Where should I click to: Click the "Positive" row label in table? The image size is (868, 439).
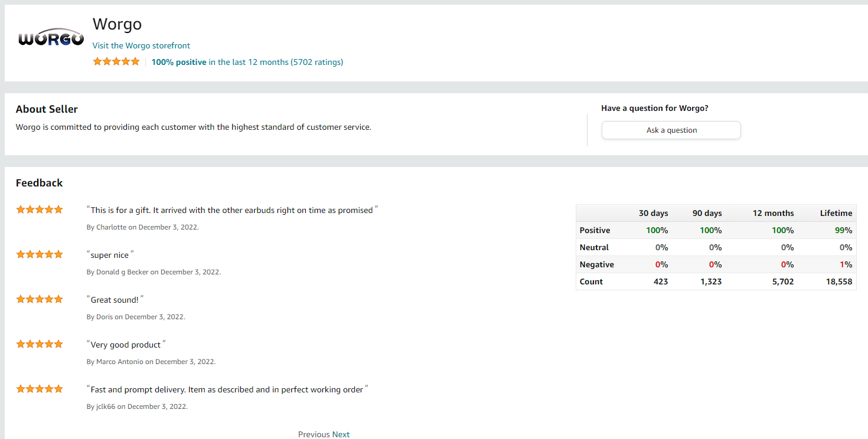tap(595, 230)
